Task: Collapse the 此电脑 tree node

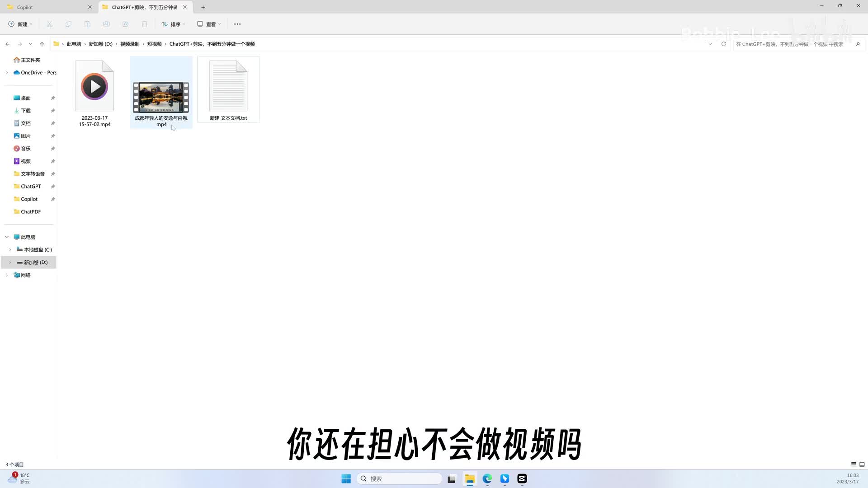Action: pos(7,237)
